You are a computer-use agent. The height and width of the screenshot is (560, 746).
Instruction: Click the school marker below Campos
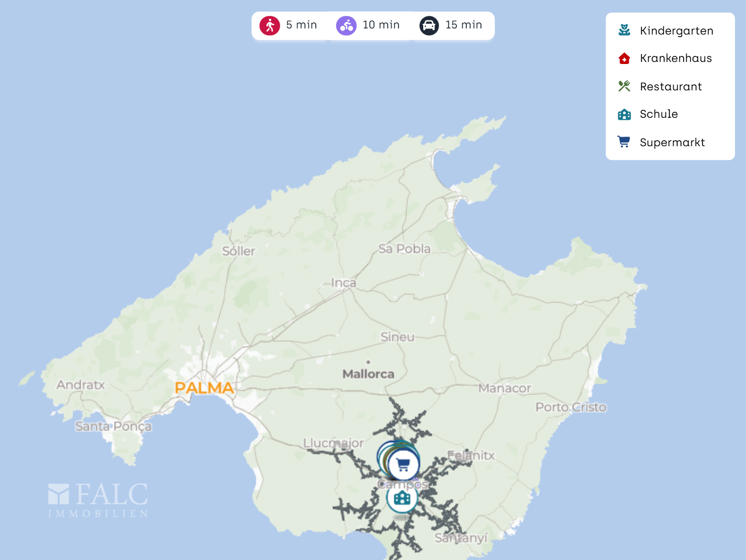pyautogui.click(x=401, y=499)
